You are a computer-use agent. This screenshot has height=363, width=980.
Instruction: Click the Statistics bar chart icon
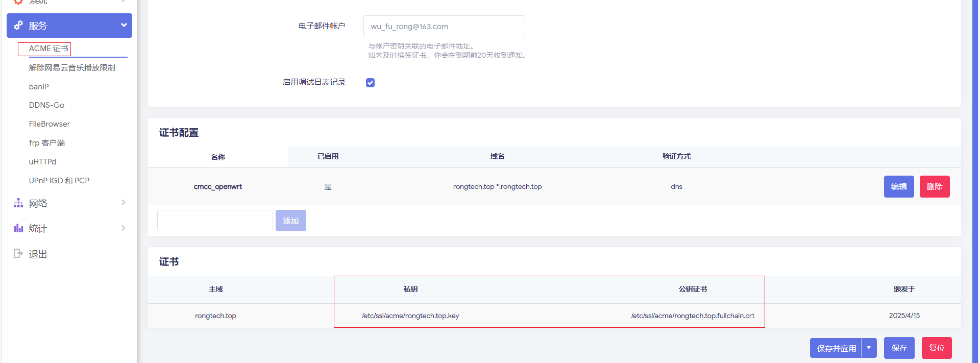18,228
